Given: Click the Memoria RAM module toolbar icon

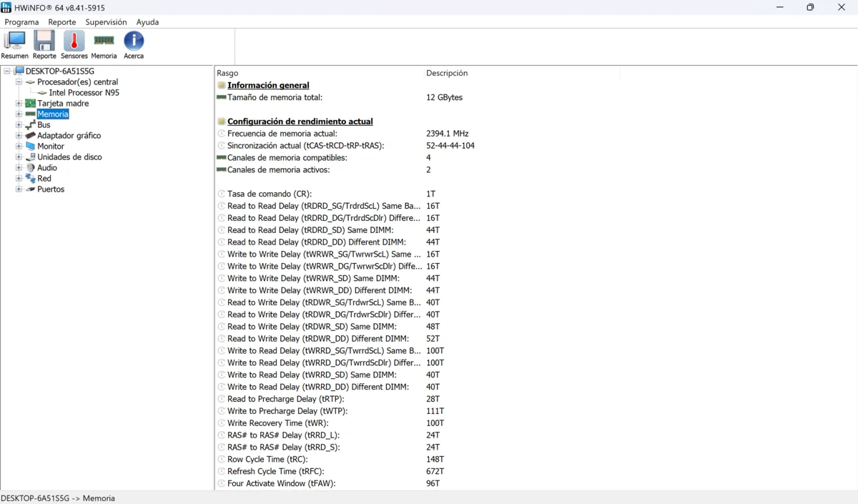Looking at the screenshot, I should point(104,41).
